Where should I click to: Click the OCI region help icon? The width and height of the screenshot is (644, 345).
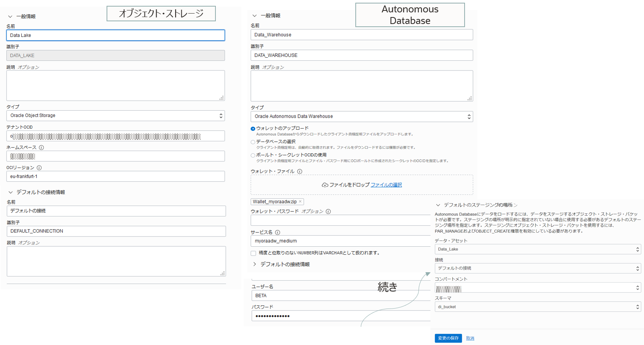39,168
